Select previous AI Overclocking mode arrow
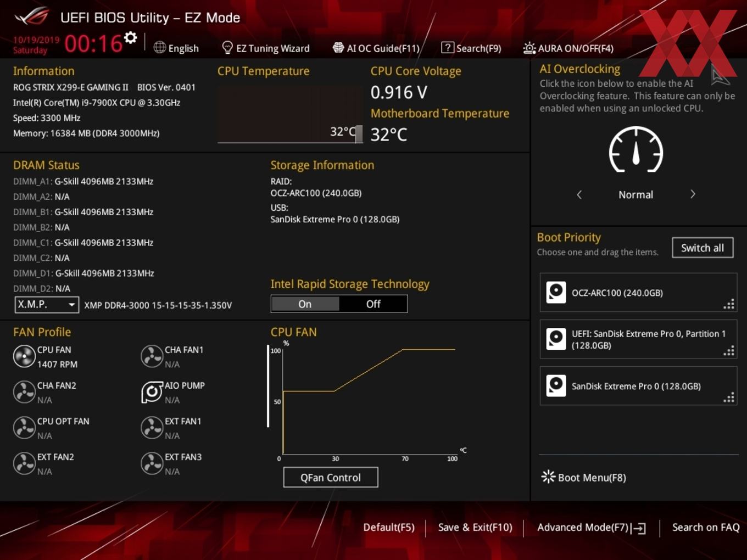Screen dimensions: 747x560 point(579,194)
